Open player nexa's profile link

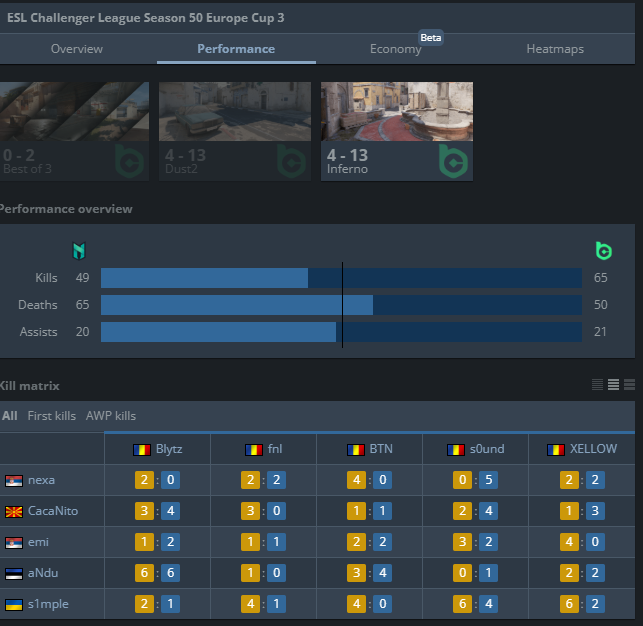[41, 480]
